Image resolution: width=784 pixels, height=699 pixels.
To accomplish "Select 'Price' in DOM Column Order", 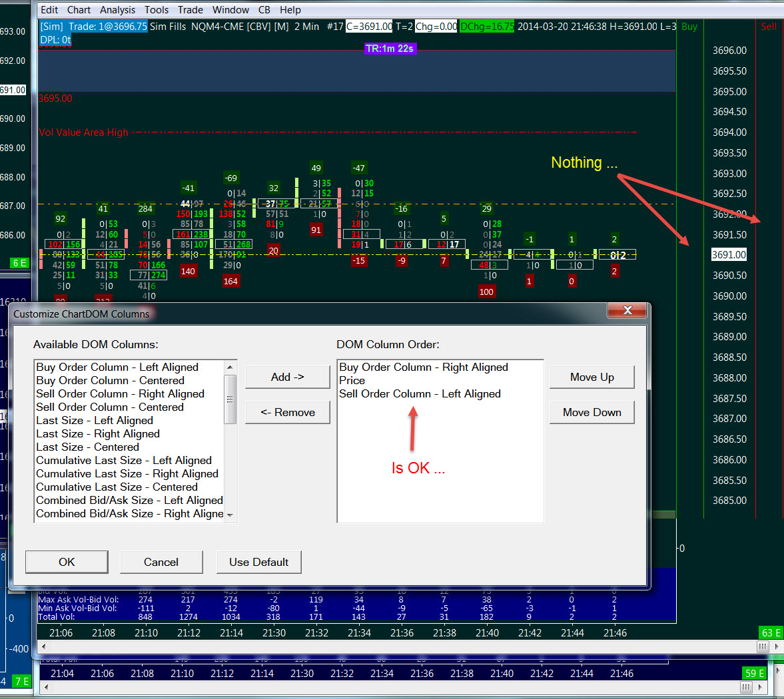I will click(x=352, y=381).
